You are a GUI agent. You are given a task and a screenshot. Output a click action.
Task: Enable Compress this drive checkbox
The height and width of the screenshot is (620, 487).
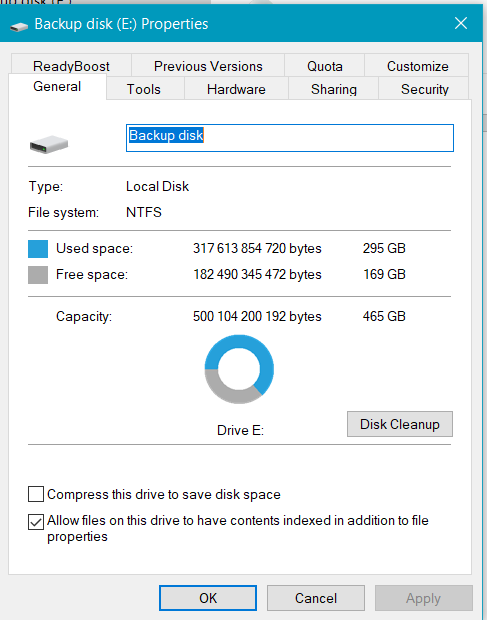36,494
